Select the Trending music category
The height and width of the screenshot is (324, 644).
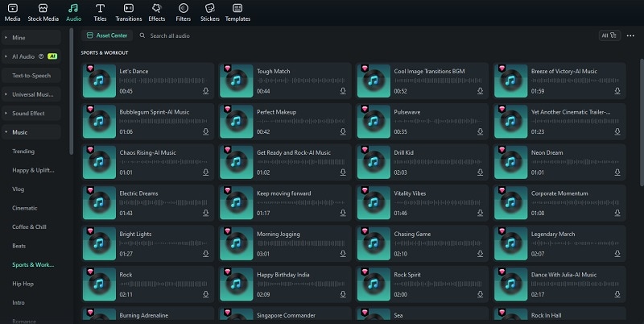pyautogui.click(x=23, y=152)
